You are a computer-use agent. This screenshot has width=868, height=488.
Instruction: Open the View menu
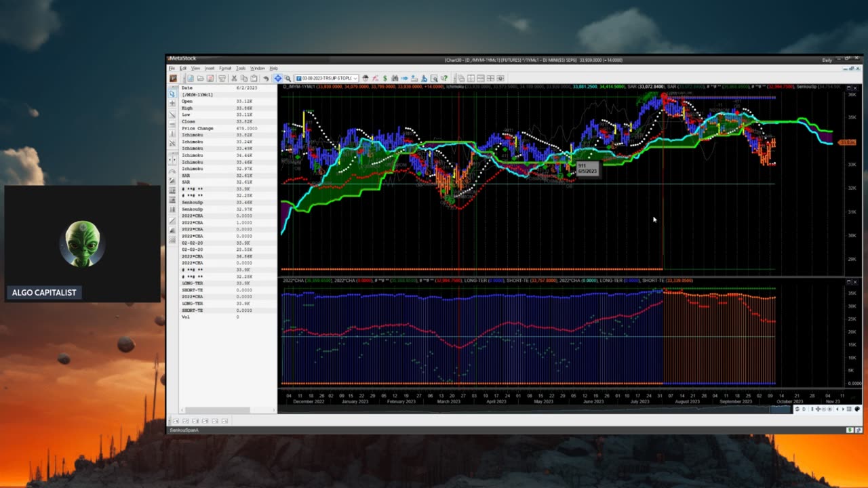(x=195, y=68)
